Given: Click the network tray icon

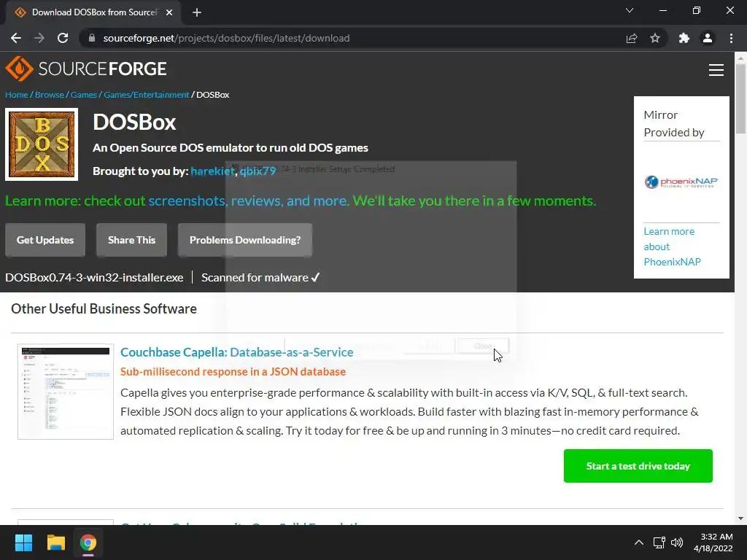Looking at the screenshot, I should point(659,542).
